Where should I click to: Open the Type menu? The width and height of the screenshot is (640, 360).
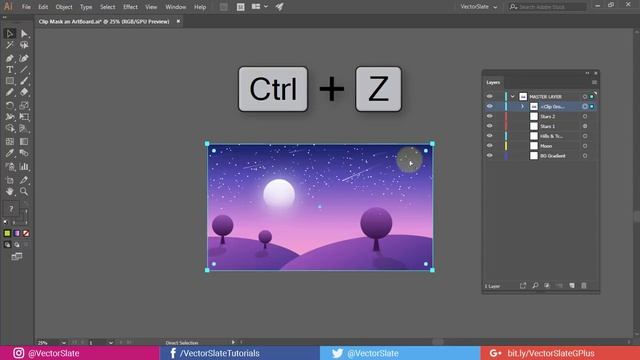pyautogui.click(x=86, y=7)
